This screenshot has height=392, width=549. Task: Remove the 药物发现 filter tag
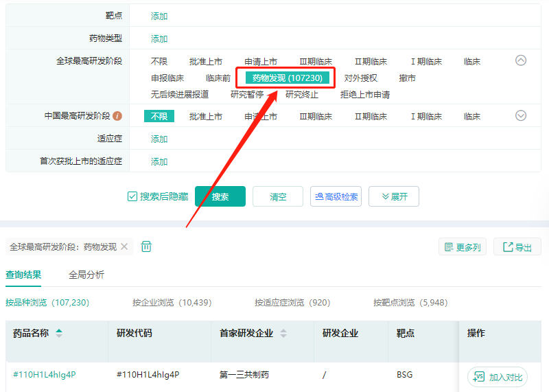[x=124, y=246]
